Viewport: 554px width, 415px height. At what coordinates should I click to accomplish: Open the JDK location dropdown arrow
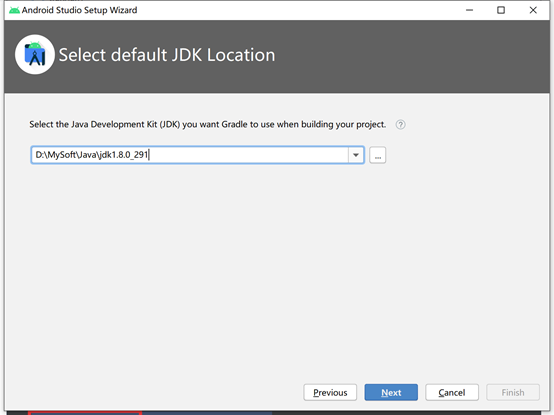coord(356,155)
